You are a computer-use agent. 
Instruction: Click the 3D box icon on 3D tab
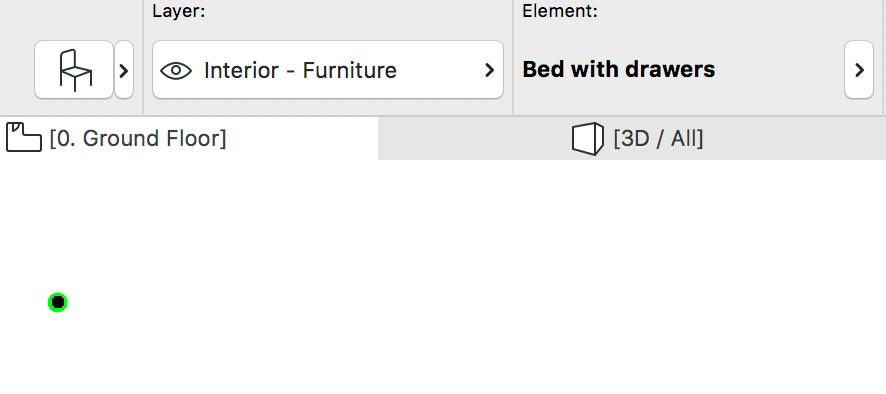click(x=588, y=139)
